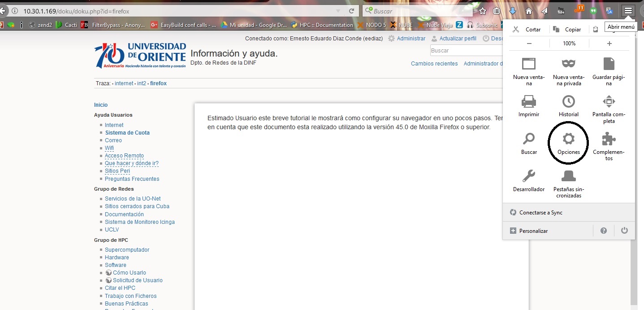Click Guardar página icon
This screenshot has height=310, width=644.
tap(609, 64)
